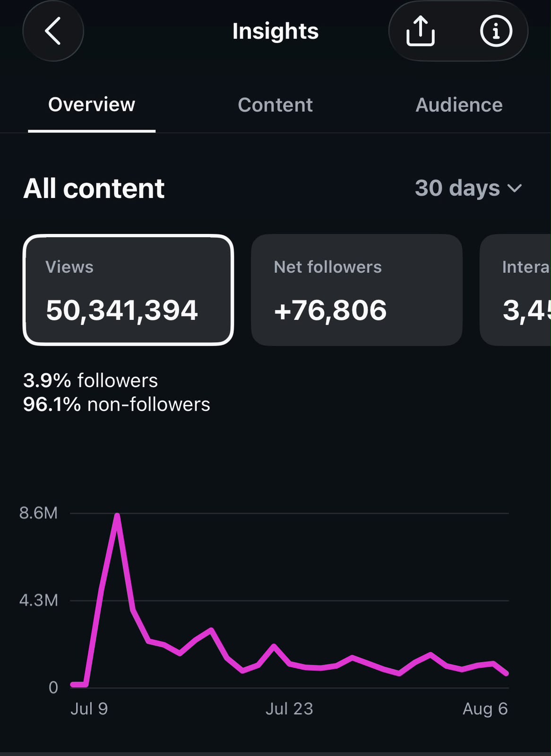Screen dimensions: 551x756
Task: Click the Jul 9 axis label
Action: [89, 709]
